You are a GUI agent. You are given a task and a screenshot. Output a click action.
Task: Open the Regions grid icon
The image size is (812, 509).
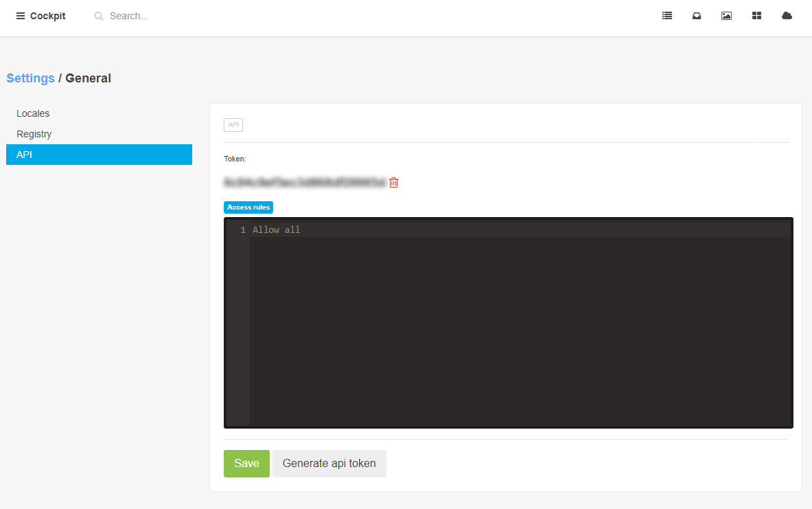[x=756, y=16]
